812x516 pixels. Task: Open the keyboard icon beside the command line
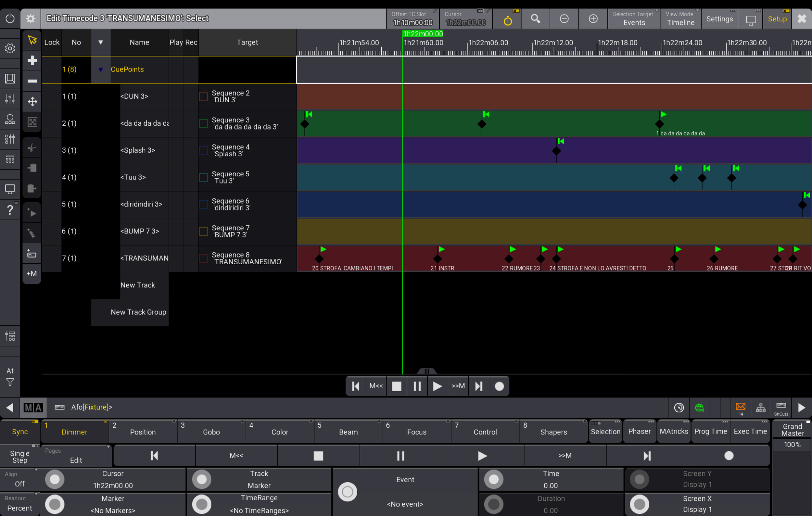coord(59,407)
